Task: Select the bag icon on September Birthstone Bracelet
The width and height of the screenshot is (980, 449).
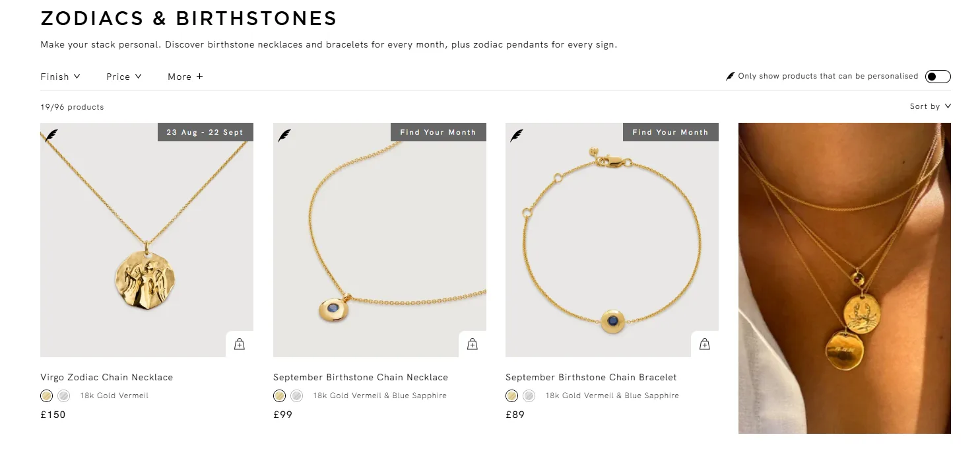Action: 704,343
